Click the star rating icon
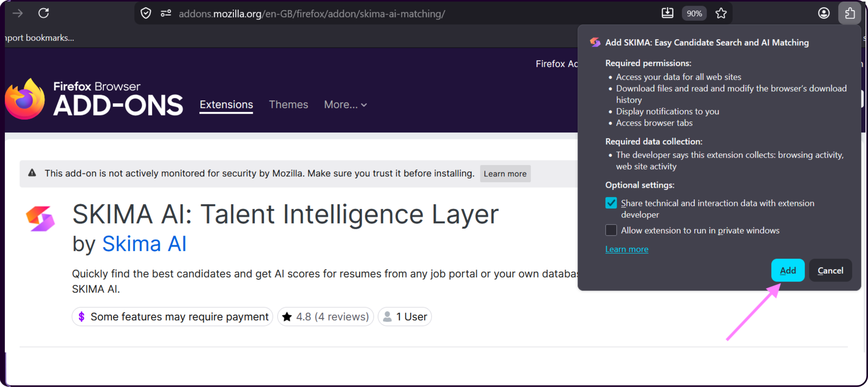This screenshot has height=387, width=868. pyautogui.click(x=287, y=316)
